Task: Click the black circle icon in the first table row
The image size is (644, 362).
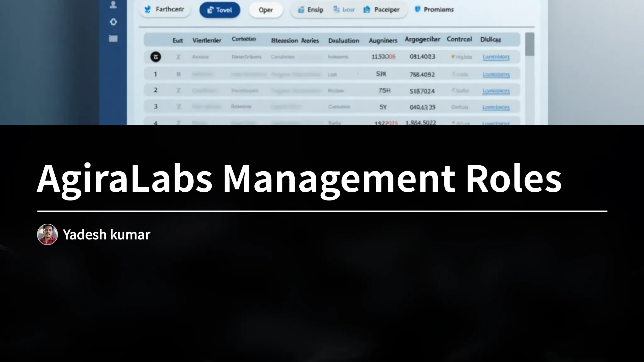Action: click(x=156, y=57)
